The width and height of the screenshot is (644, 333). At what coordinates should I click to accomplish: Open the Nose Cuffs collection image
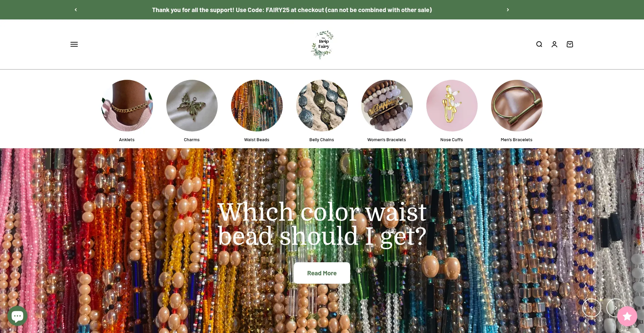[452, 106]
